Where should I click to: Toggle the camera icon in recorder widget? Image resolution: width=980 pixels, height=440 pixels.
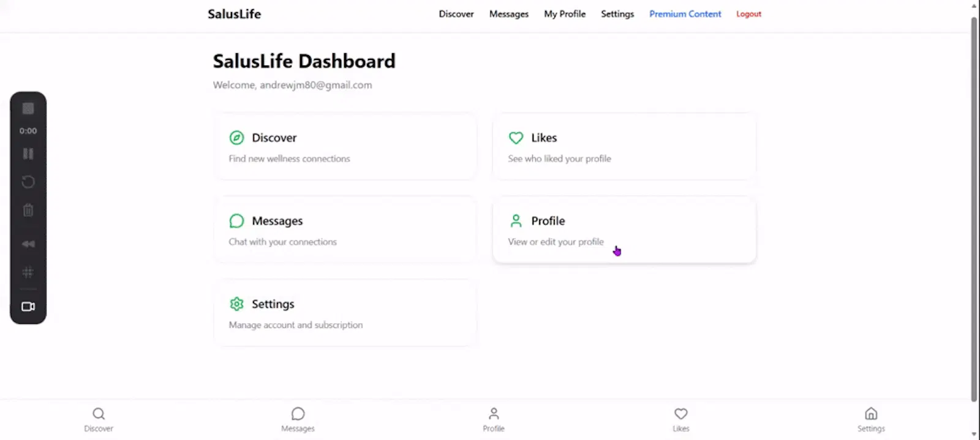28,307
